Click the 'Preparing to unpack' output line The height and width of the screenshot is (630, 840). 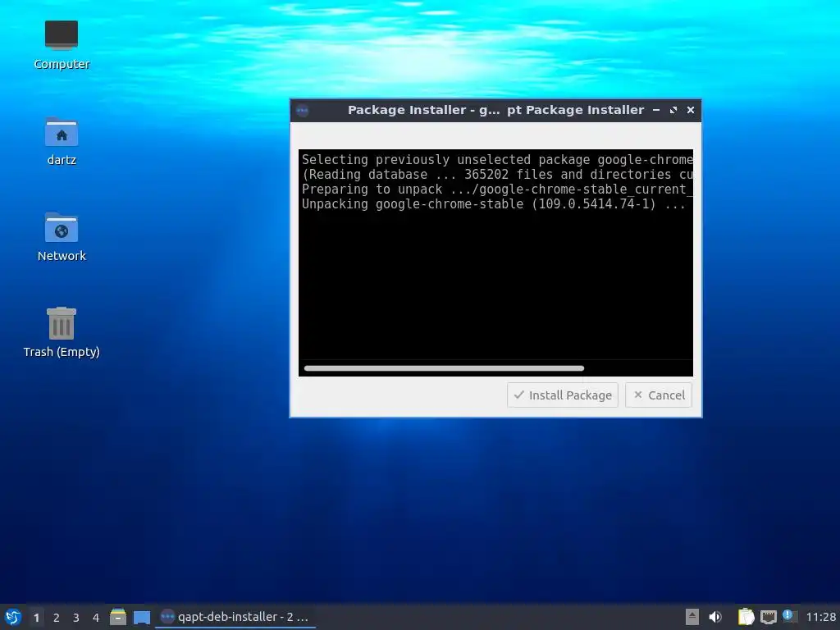point(496,189)
